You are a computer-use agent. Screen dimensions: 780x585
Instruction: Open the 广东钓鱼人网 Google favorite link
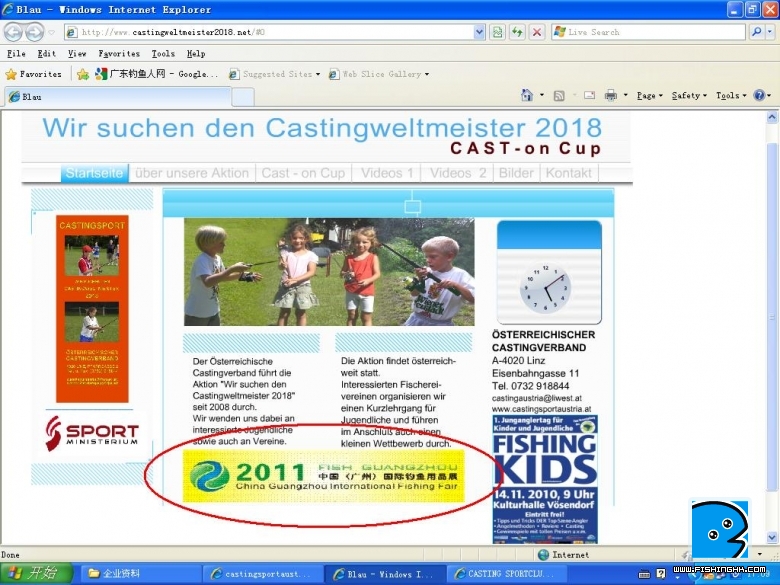tap(157, 74)
